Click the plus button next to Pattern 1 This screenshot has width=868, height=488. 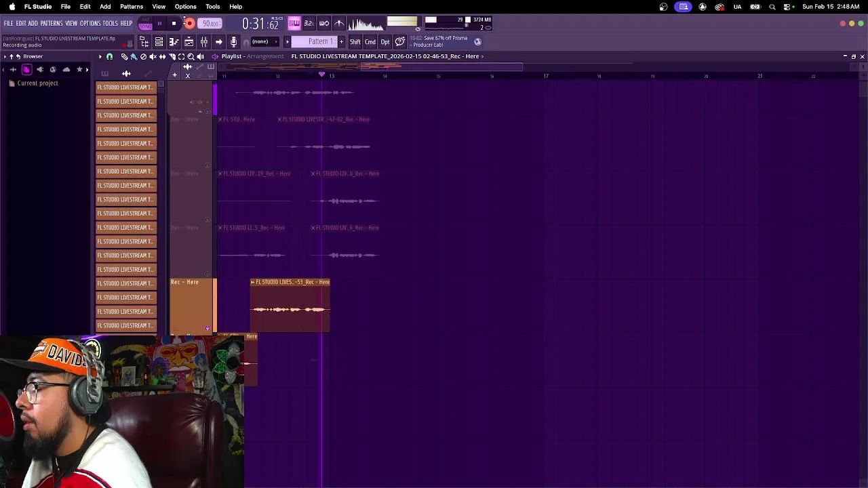(x=341, y=42)
